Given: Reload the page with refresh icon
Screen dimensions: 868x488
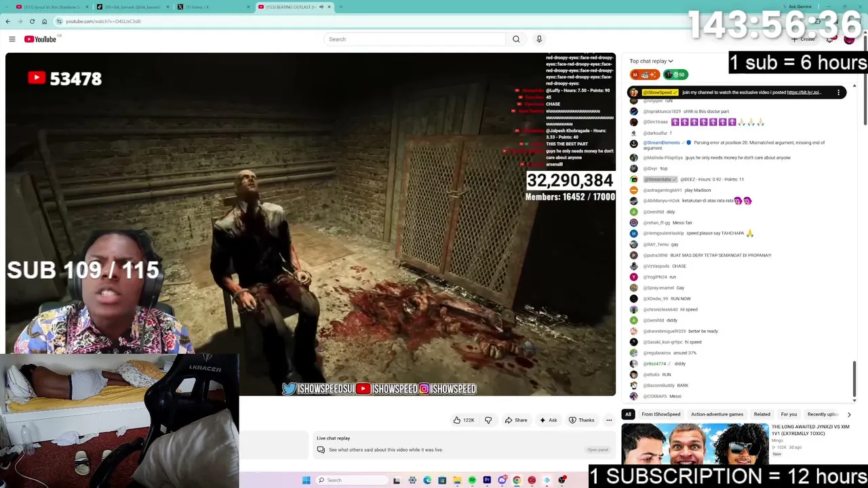Looking at the screenshot, I should click(32, 21).
